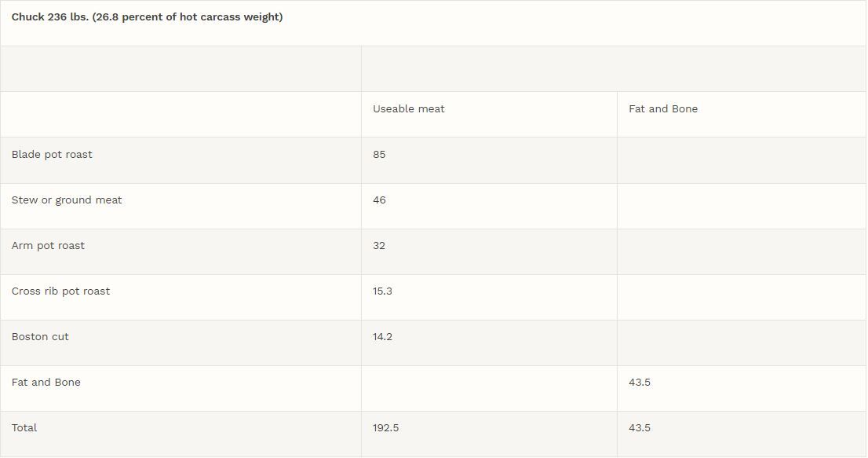The image size is (868, 458).
Task: Click the Fat and Bone row label
Action: (x=46, y=383)
